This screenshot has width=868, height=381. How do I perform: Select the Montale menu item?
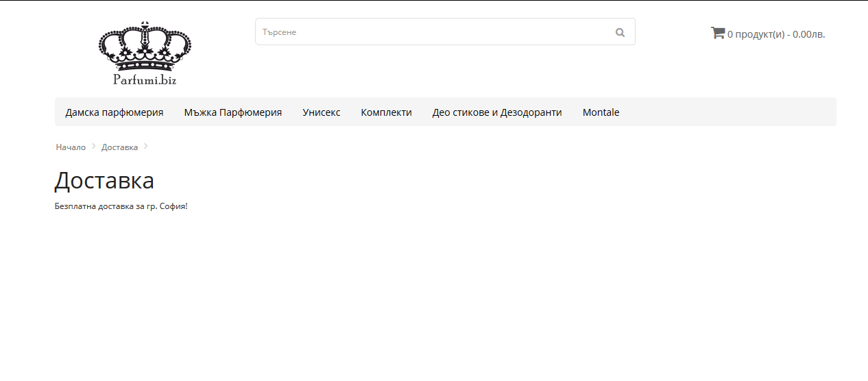coord(601,112)
